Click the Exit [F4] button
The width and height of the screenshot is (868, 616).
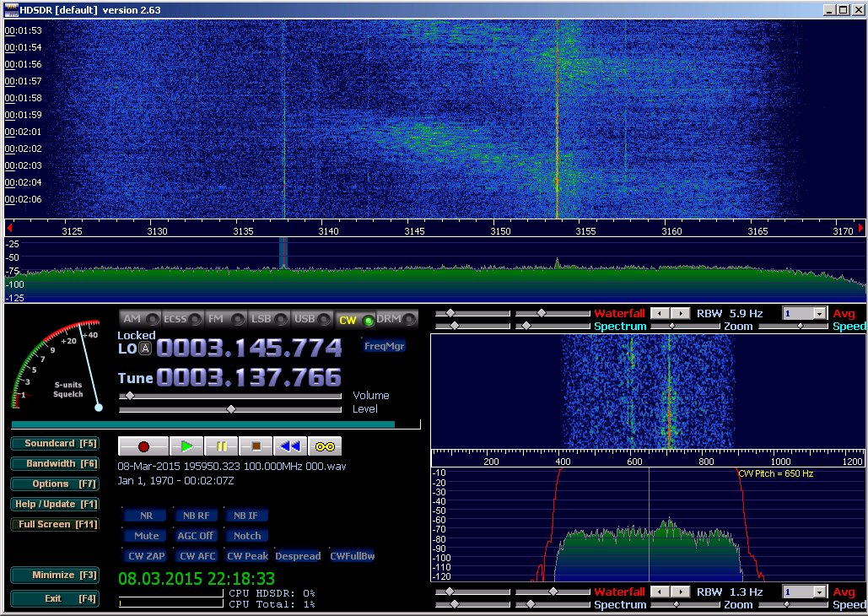click(x=56, y=599)
